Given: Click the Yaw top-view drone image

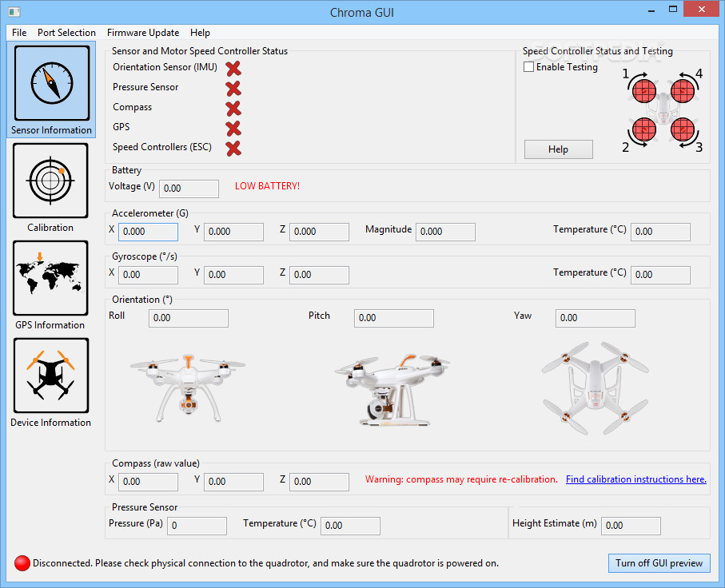Looking at the screenshot, I should click(595, 388).
